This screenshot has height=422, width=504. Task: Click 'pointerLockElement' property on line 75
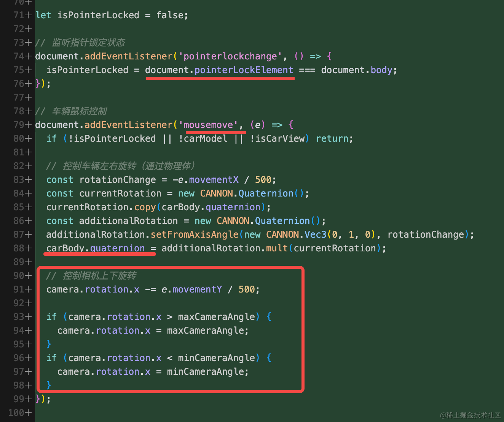244,70
